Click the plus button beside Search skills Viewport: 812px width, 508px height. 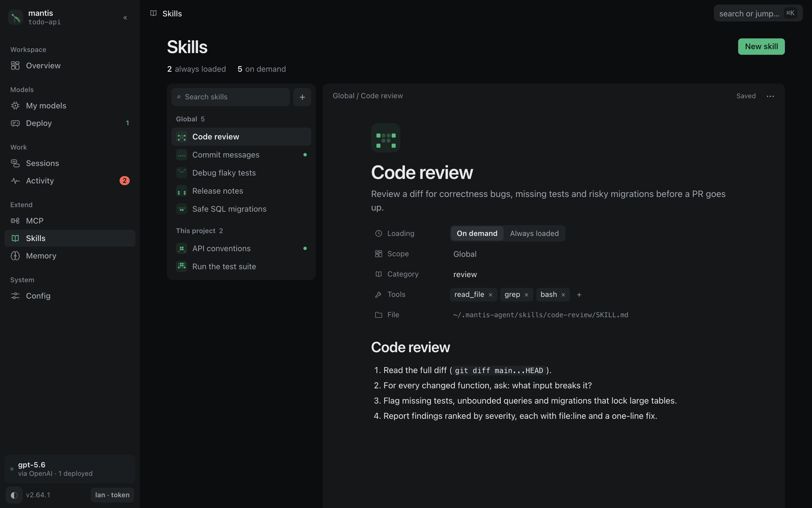tap(302, 97)
